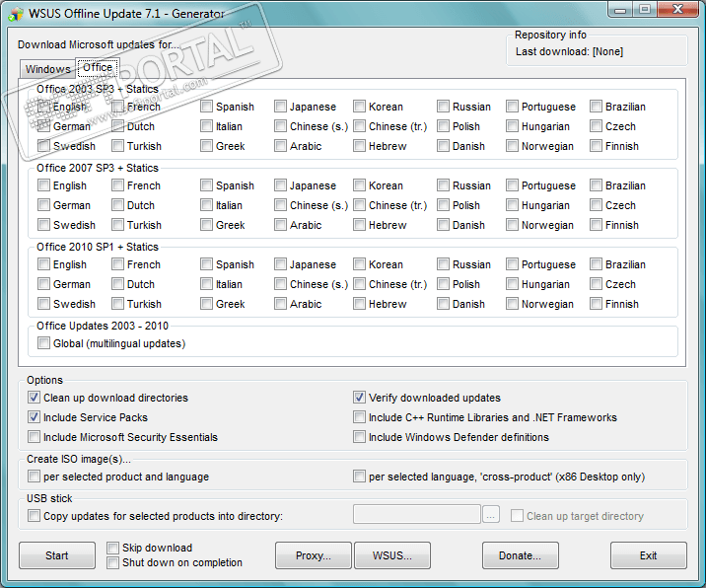Viewport: 706px width, 588px height.
Task: Open the directory browse (...) button
Action: pos(491,515)
